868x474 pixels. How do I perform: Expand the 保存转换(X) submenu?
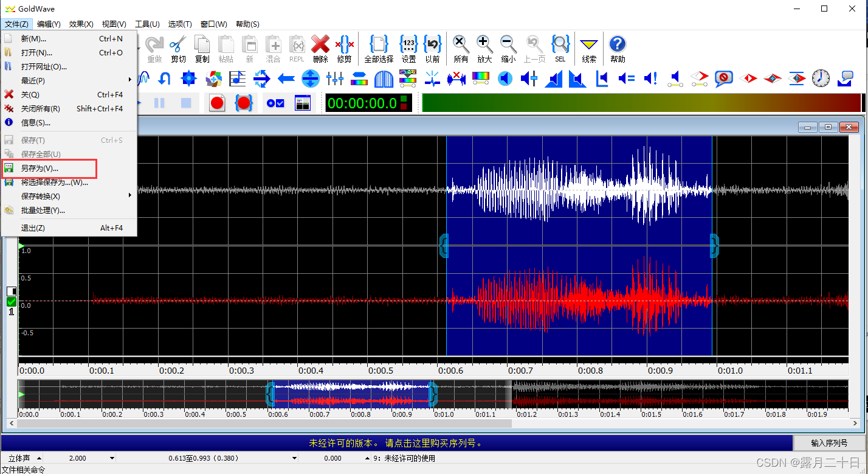(69, 196)
